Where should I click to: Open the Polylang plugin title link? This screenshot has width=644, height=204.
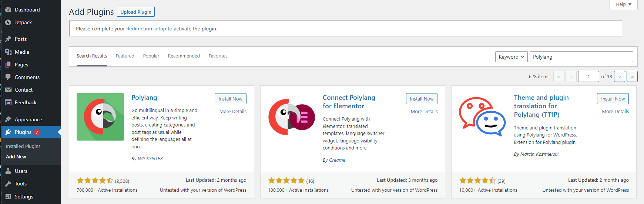pyautogui.click(x=144, y=98)
